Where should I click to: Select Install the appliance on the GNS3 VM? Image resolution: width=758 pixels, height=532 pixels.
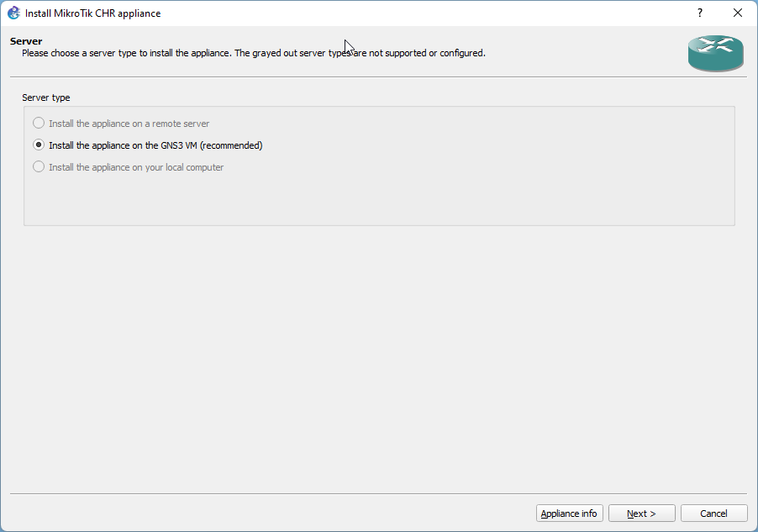coord(155,145)
